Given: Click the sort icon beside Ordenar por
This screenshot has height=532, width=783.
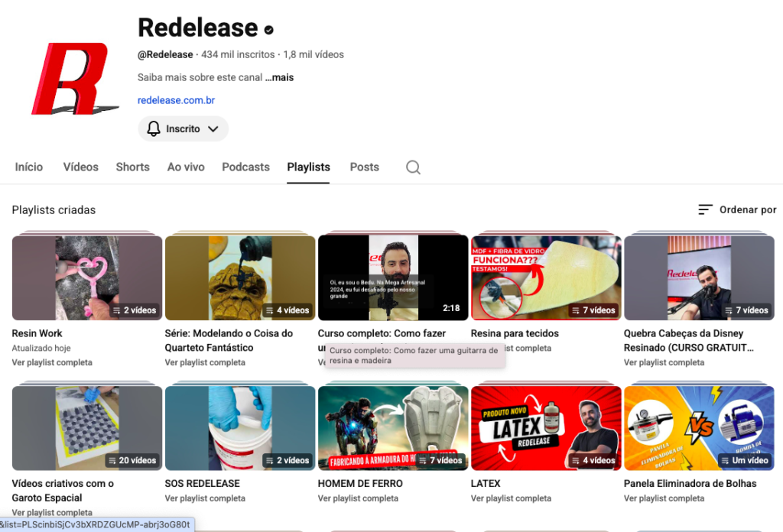Looking at the screenshot, I should coord(705,209).
